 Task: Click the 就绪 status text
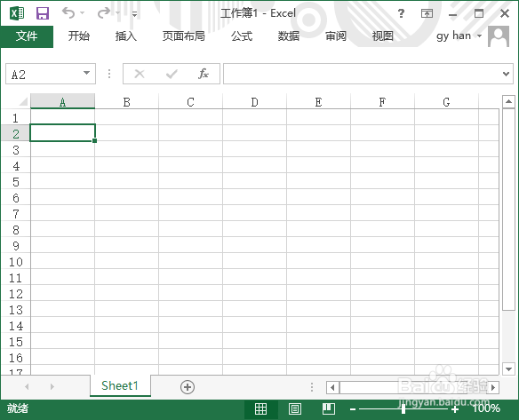coord(18,408)
